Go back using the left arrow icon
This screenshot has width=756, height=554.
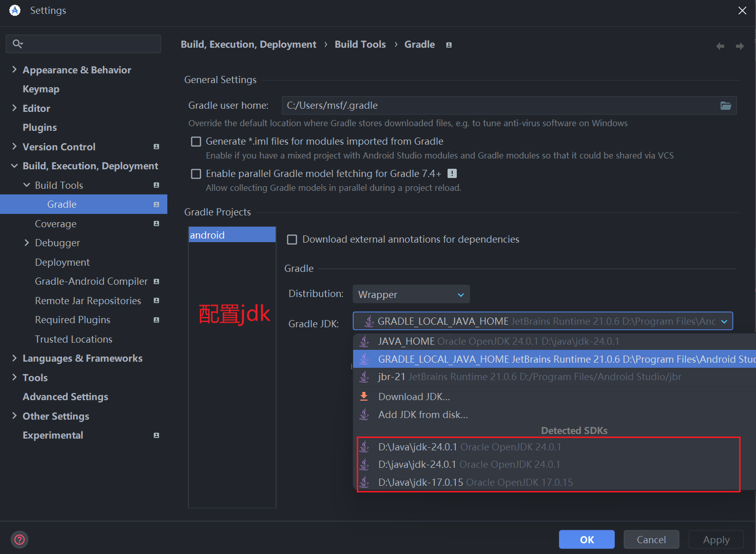tap(720, 46)
